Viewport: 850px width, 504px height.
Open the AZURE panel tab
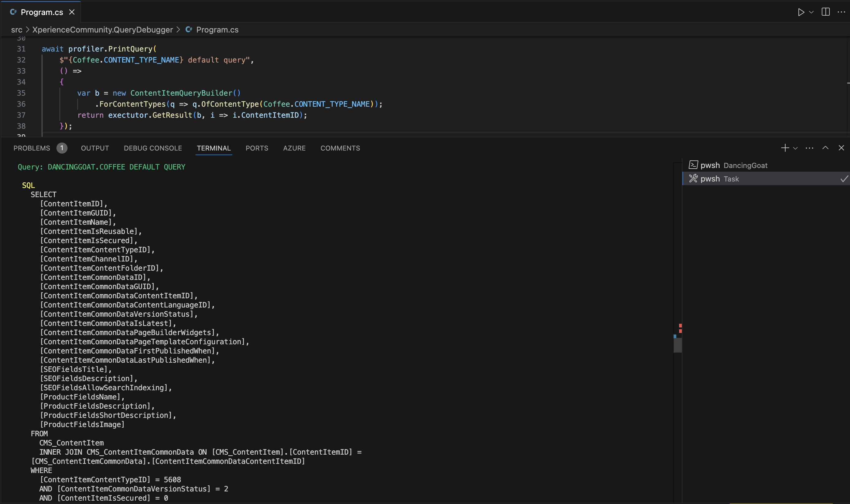point(294,148)
